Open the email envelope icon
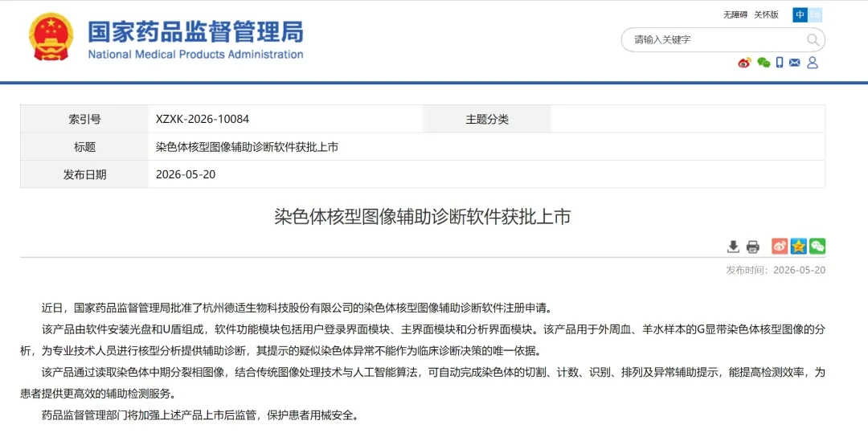Screen dimensions: 868x437 (x=794, y=63)
